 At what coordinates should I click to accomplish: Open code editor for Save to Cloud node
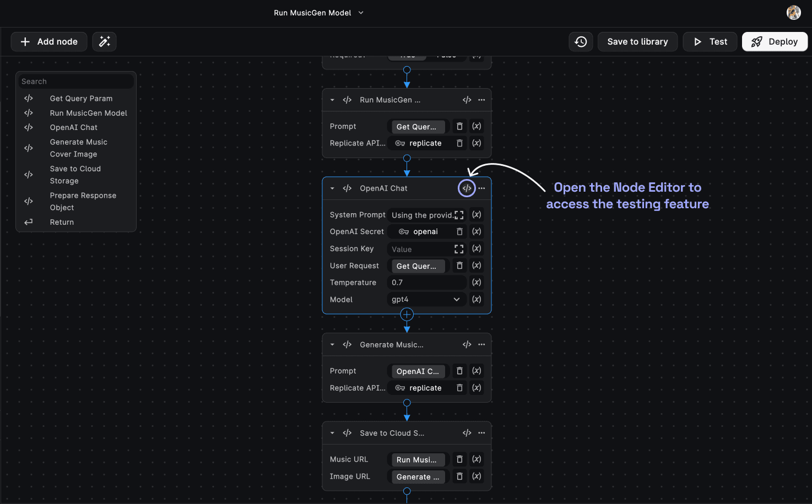[x=467, y=433]
